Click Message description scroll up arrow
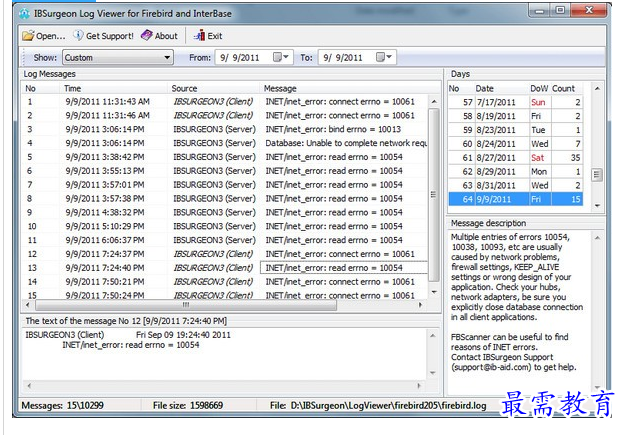 click(x=597, y=238)
